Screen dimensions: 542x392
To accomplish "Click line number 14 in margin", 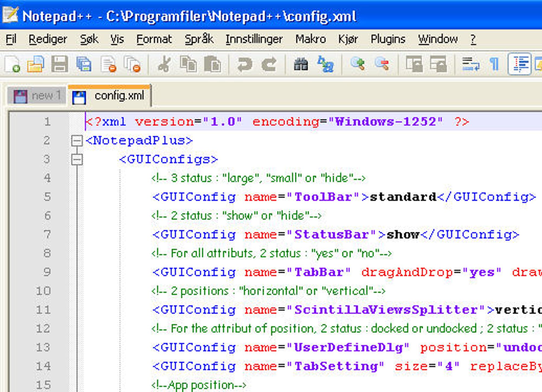I will pyautogui.click(x=43, y=366).
